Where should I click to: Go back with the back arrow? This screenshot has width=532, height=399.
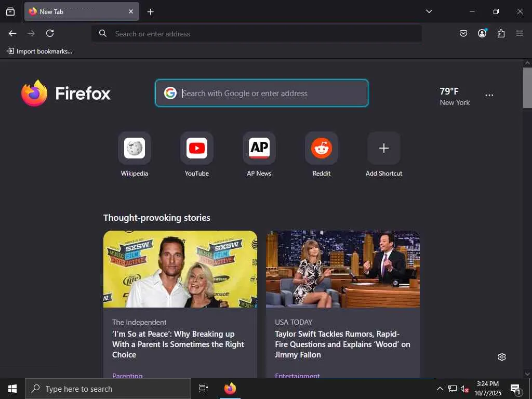[12, 33]
